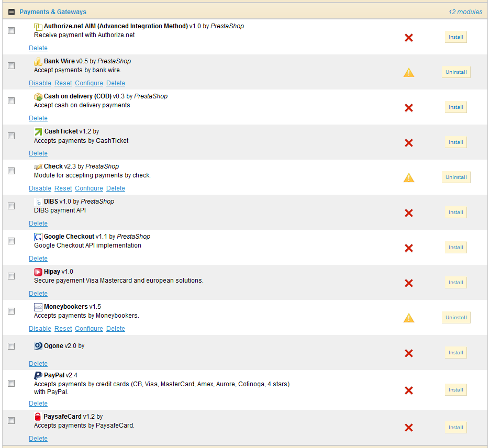Delete the CashTicket module
The height and width of the screenshot is (448, 490).
pyautogui.click(x=38, y=153)
